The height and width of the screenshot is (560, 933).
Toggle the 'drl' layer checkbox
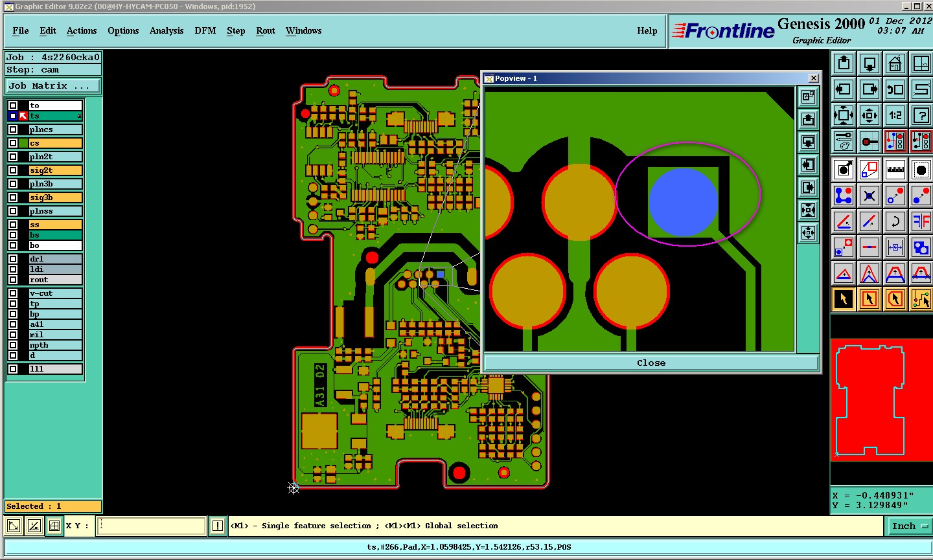[x=13, y=259]
